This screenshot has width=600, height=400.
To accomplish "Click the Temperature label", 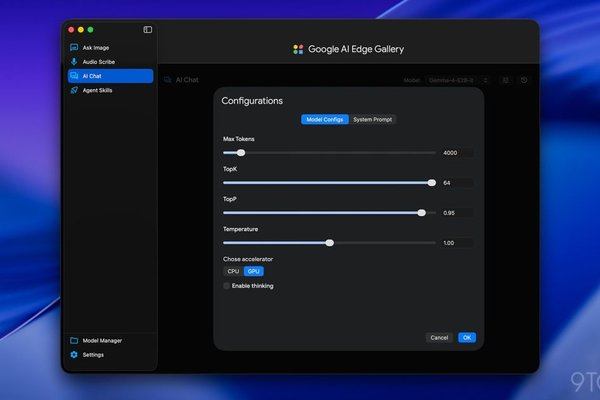I will (x=240, y=229).
